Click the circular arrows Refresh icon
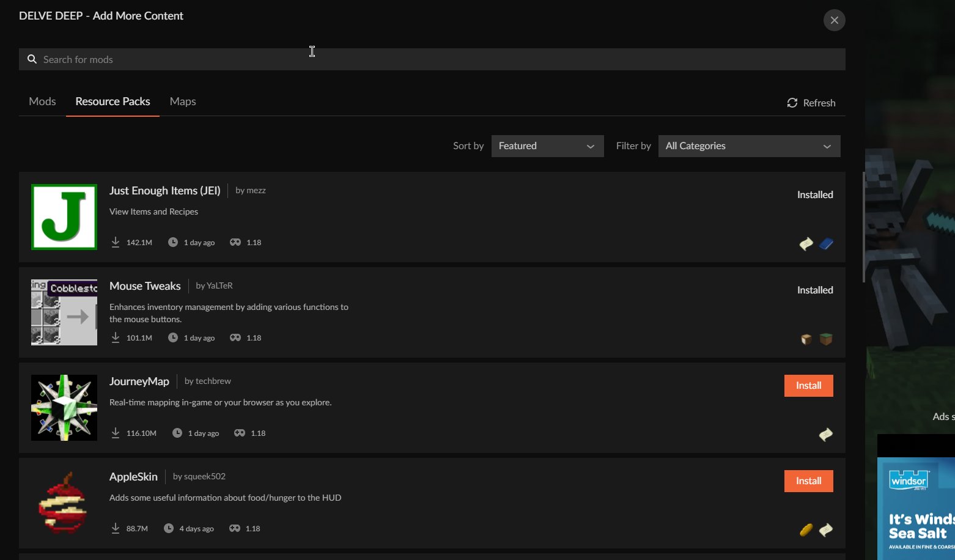 coord(792,103)
